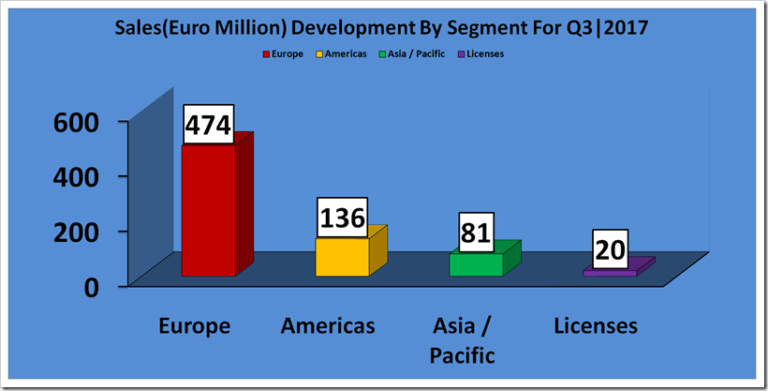Click the Americas axis category label
This screenshot has width=768, height=391.
coord(328,326)
